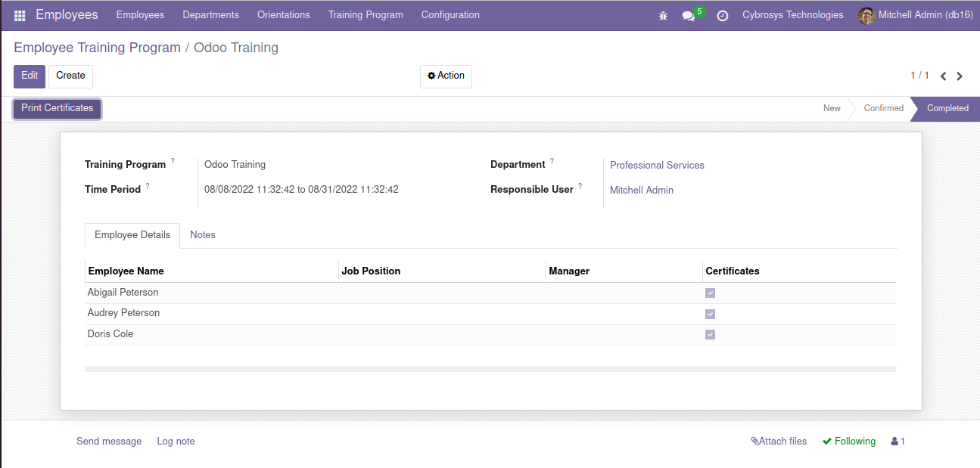Click Print Certificates button
This screenshot has height=468, width=980.
(58, 109)
